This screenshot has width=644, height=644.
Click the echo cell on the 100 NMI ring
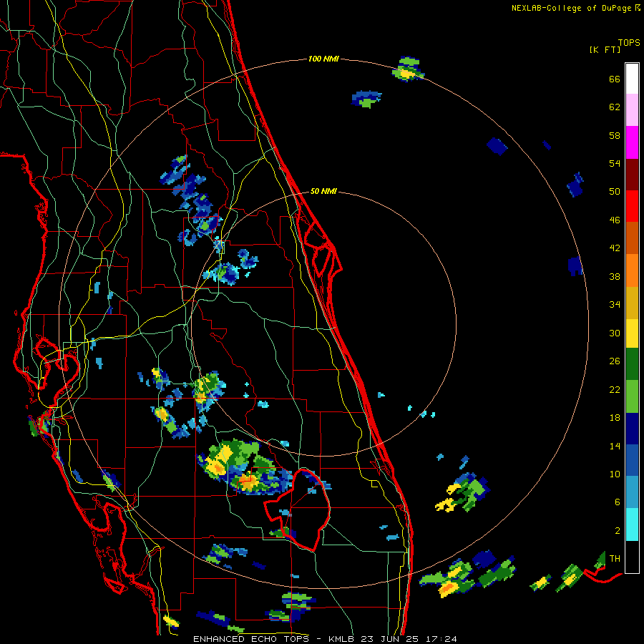[x=408, y=69]
